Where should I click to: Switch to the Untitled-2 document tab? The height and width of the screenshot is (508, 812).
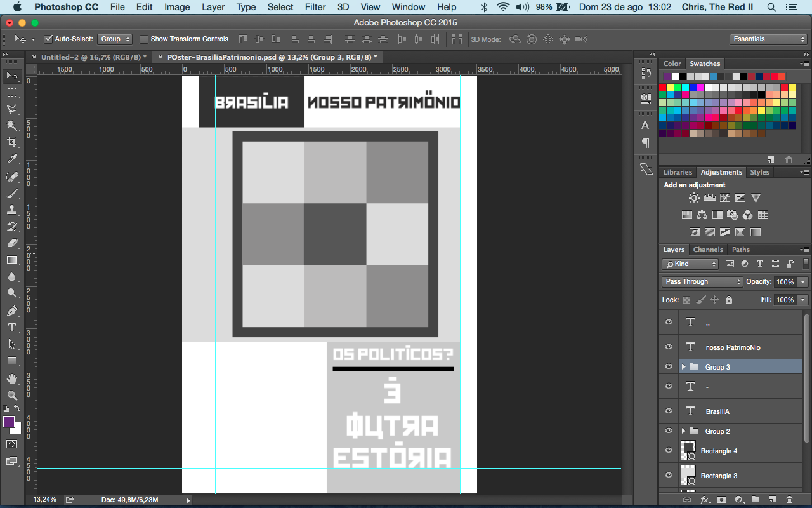pyautogui.click(x=93, y=57)
